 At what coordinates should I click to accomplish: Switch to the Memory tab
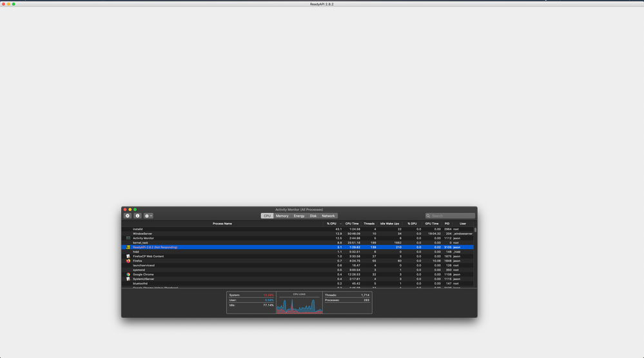282,216
